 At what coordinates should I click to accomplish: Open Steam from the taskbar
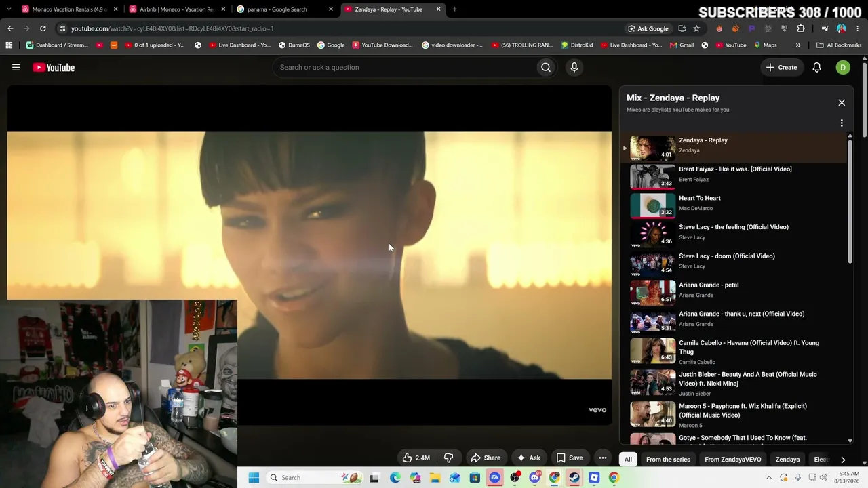[574, 478]
